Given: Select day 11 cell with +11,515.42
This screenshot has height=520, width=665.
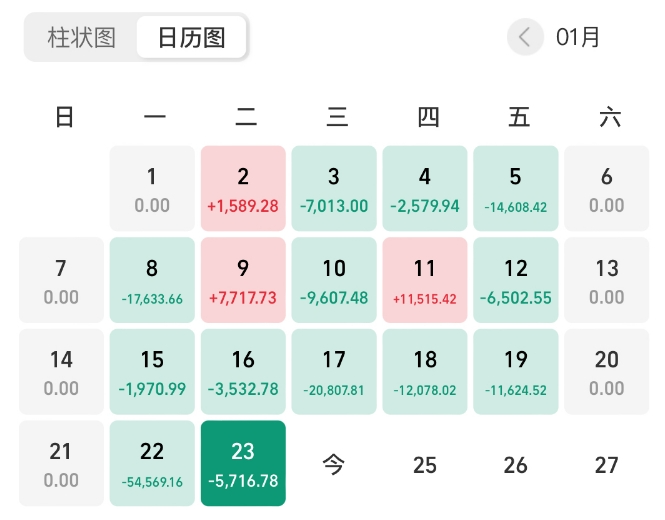Looking at the screenshot, I should click(425, 280).
